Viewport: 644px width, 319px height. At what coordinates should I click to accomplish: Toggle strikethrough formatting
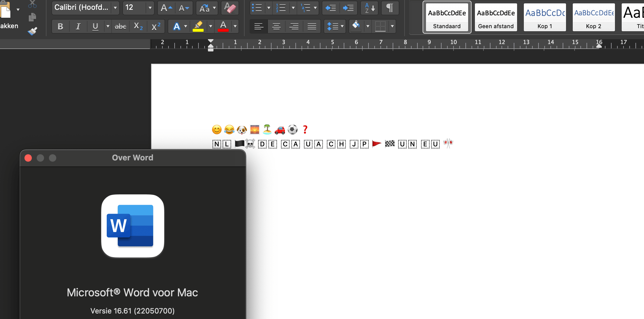coord(120,26)
